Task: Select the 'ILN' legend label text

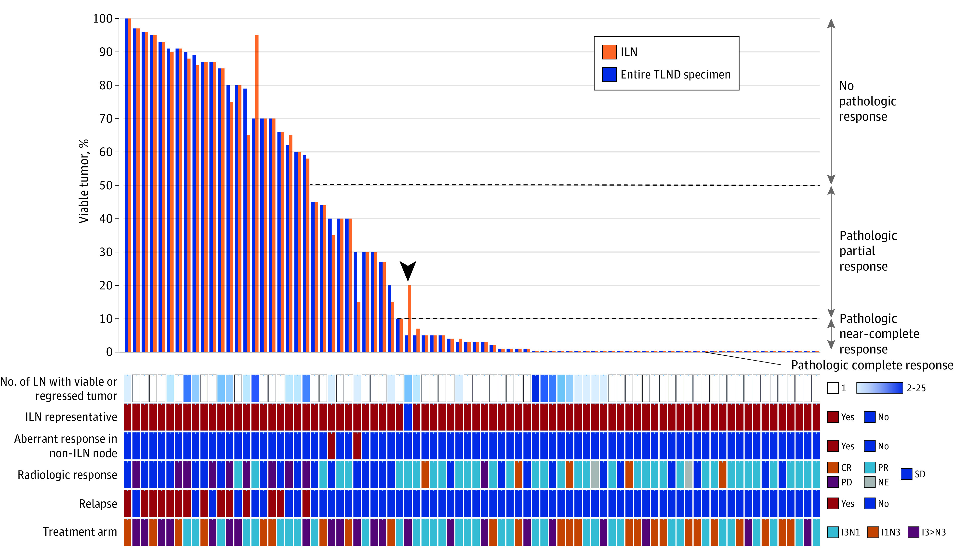Action: (629, 52)
